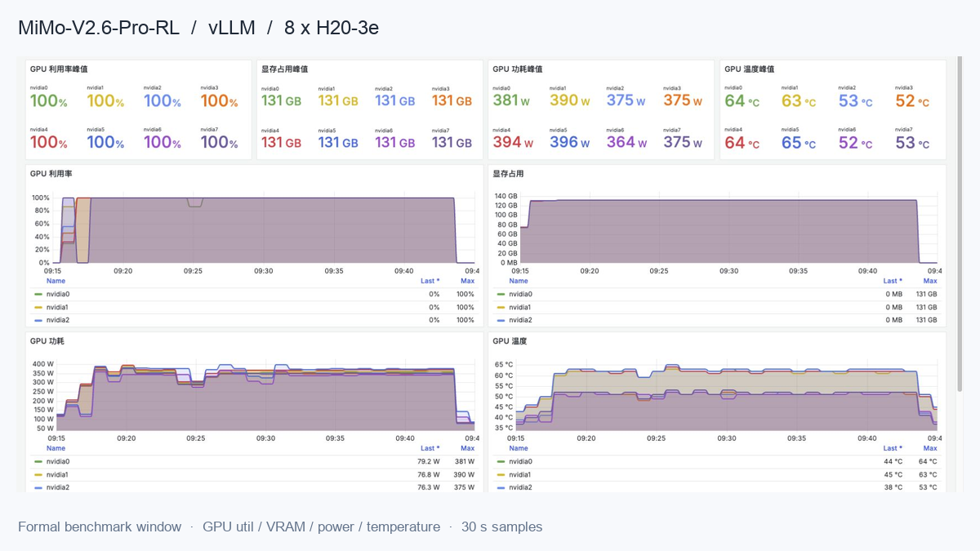Click nvidia3 52 °C temperature peak value

(x=912, y=100)
